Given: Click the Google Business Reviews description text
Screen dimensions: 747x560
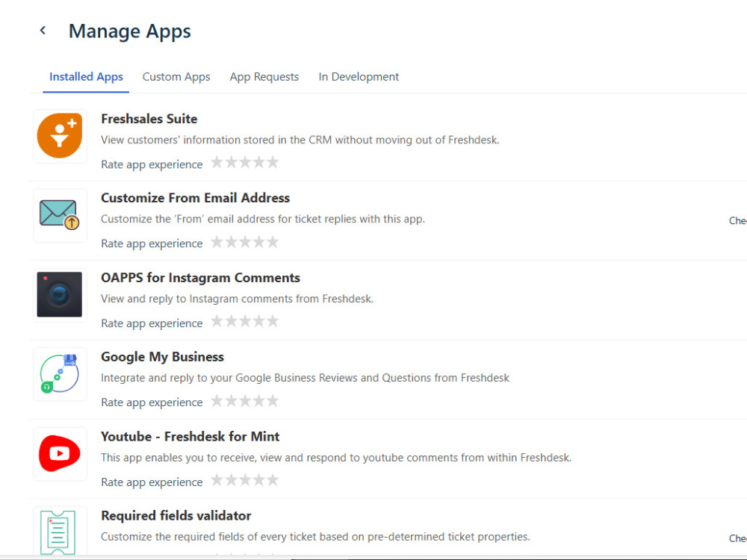Looking at the screenshot, I should coord(305,378).
